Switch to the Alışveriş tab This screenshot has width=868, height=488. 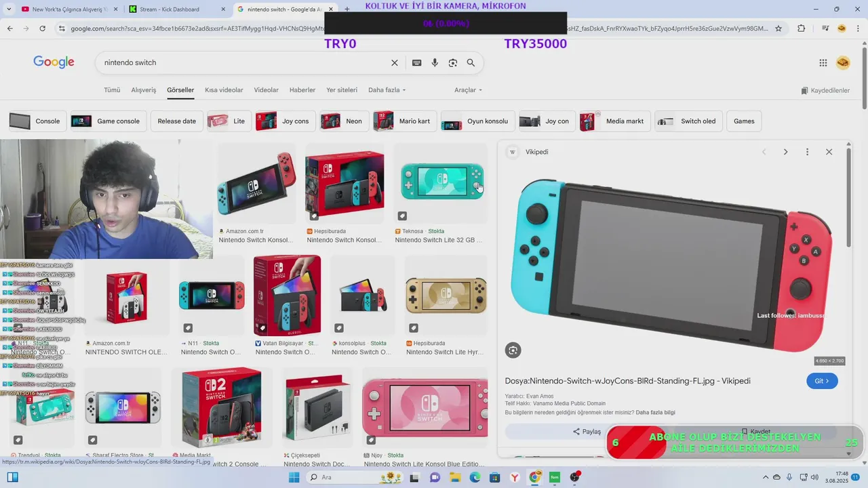[144, 90]
